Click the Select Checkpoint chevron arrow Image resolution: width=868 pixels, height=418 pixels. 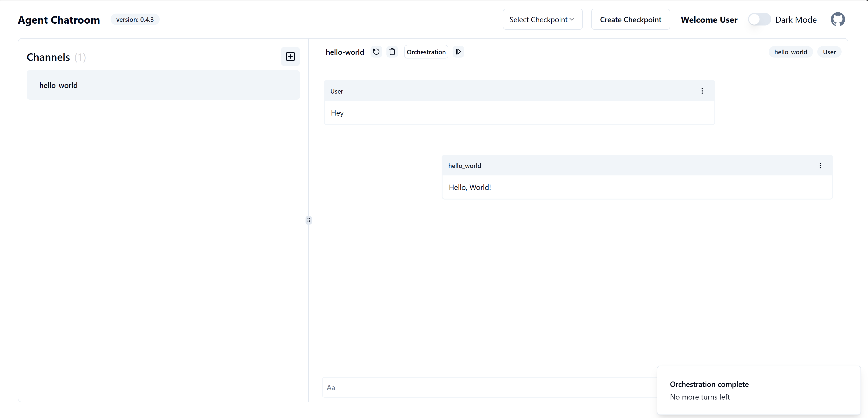point(572,20)
